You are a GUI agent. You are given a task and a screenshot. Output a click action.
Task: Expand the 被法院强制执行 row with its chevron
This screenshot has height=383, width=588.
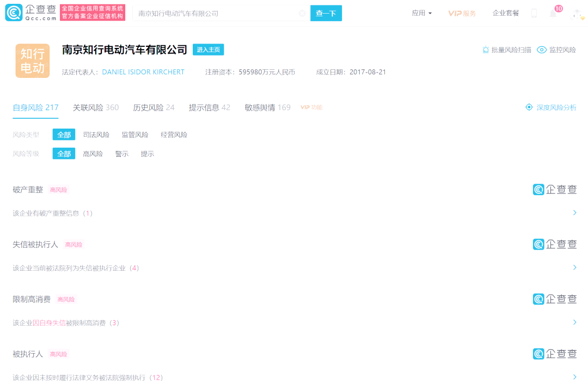(x=574, y=377)
